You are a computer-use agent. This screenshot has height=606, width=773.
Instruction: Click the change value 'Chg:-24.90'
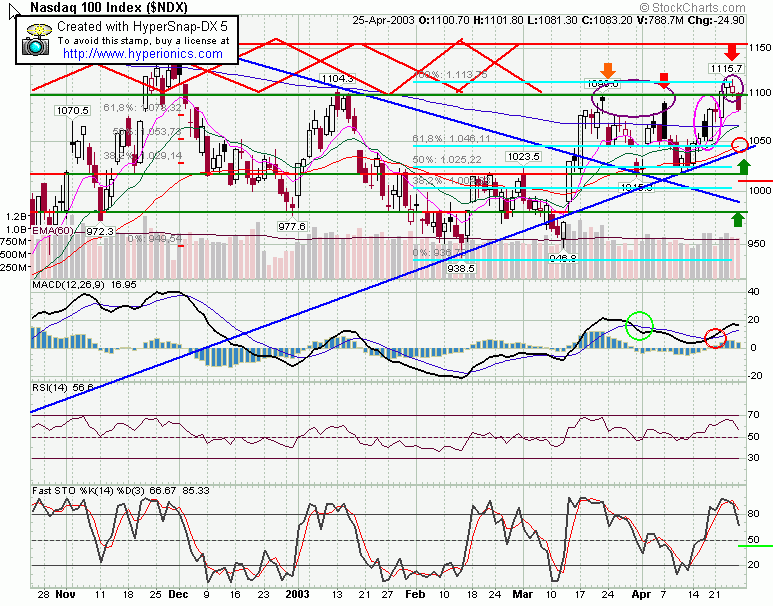pyautogui.click(x=715, y=20)
